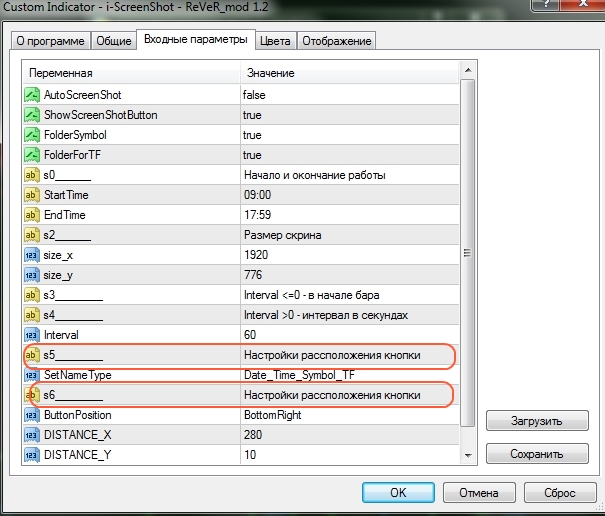Switch to the Общие tab
Viewport: 605px width, 516px height.
click(114, 41)
